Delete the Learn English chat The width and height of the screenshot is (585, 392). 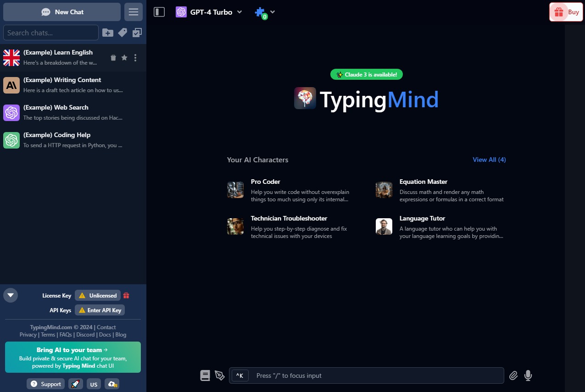click(x=113, y=58)
